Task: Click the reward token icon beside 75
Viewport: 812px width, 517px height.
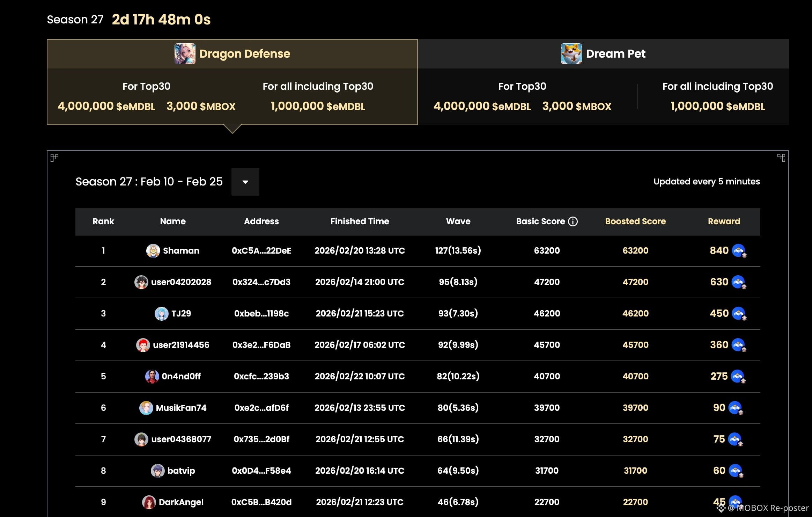Action: (736, 439)
